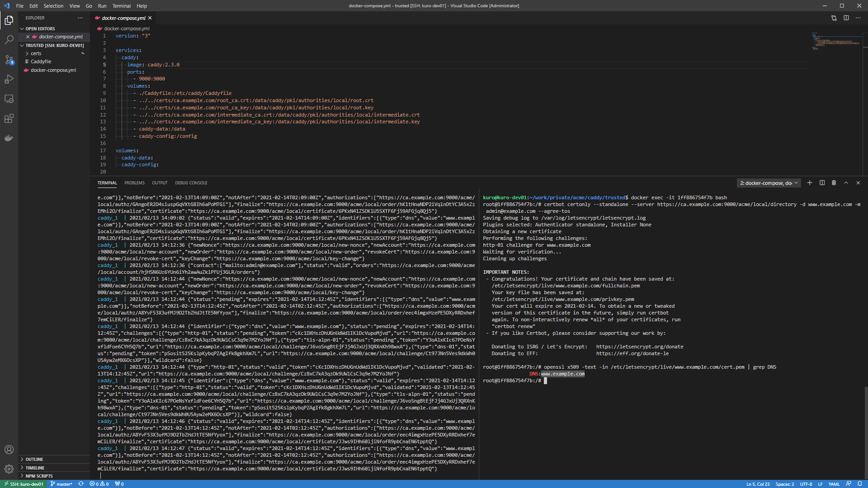Open the Docker view in activity bar

pyautogui.click(x=9, y=138)
